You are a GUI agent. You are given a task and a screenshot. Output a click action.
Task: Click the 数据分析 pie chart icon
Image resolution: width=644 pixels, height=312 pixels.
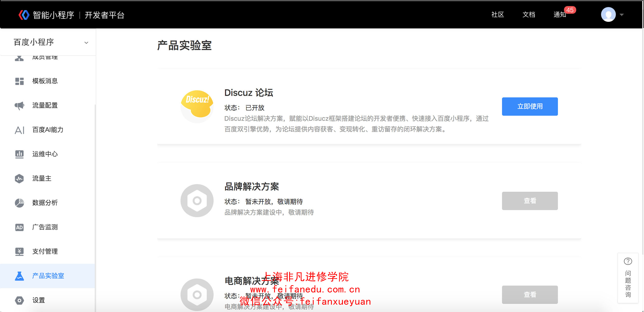19,203
